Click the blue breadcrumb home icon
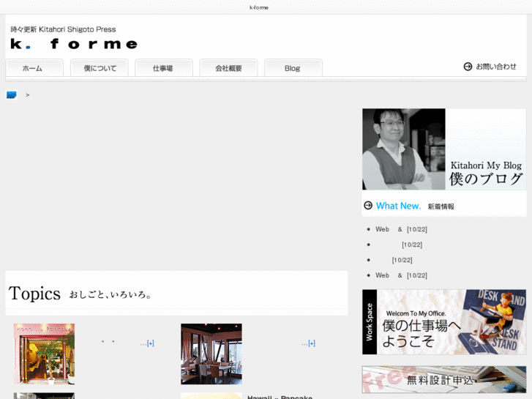The height and width of the screenshot is (399, 532). coord(12,94)
